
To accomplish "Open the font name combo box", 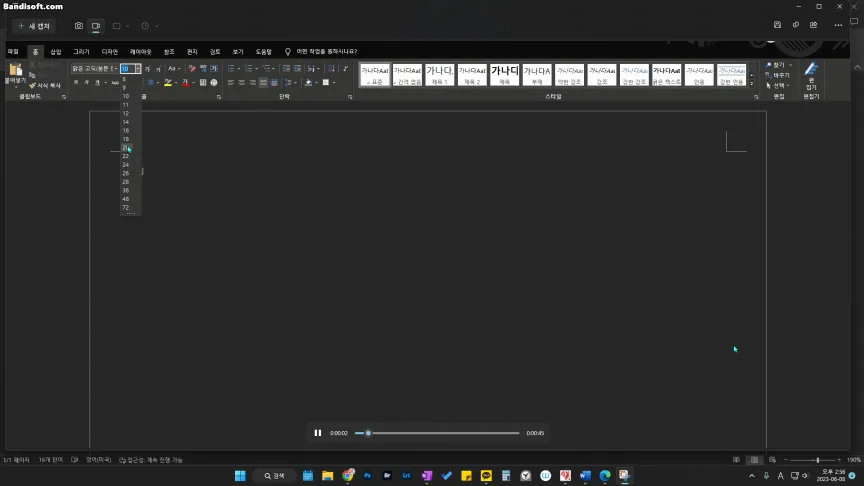I will [x=94, y=69].
